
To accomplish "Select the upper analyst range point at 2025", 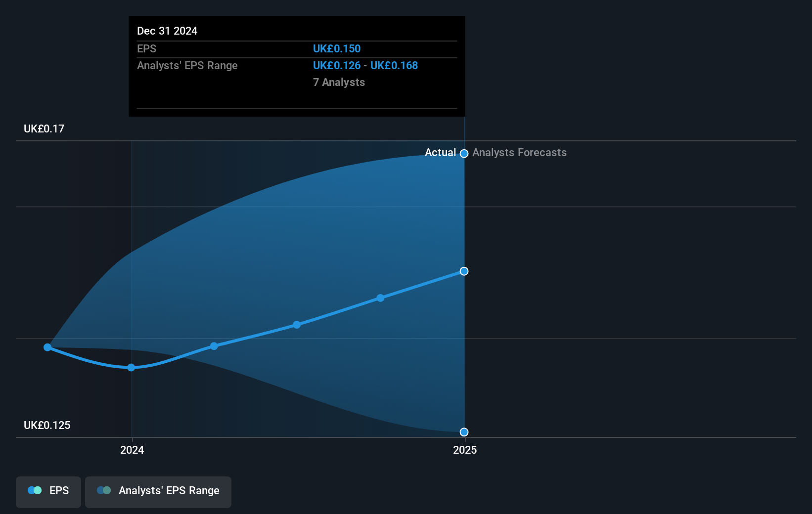I will coord(464,154).
